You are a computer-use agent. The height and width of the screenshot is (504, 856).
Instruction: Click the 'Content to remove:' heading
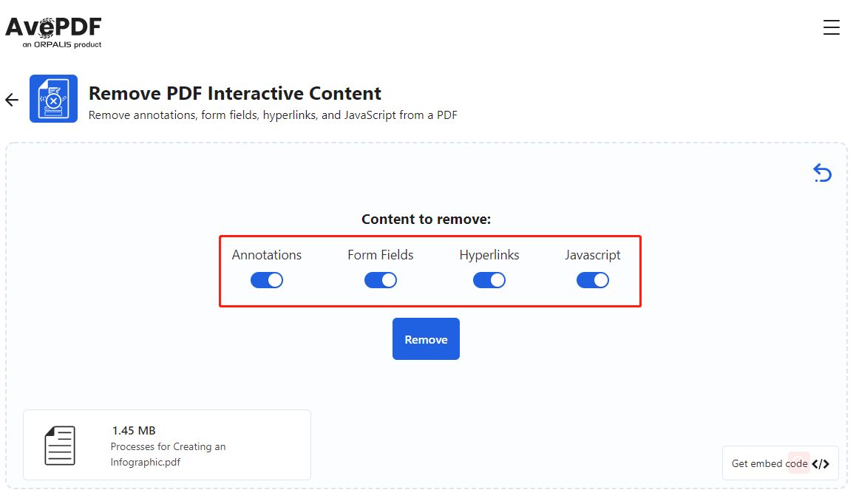(x=427, y=219)
